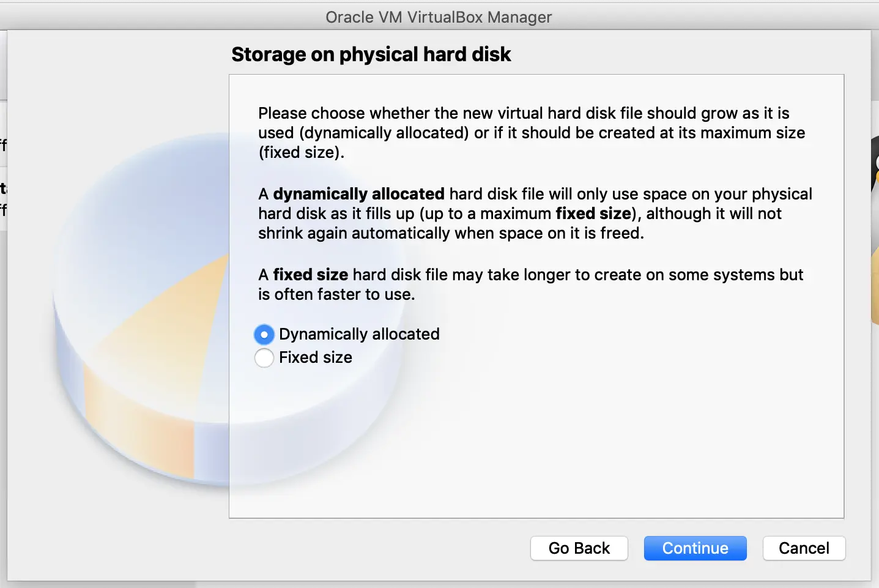Click the Storage on physical hard disk heading
Viewport: 879px width, 588px height.
[371, 54]
